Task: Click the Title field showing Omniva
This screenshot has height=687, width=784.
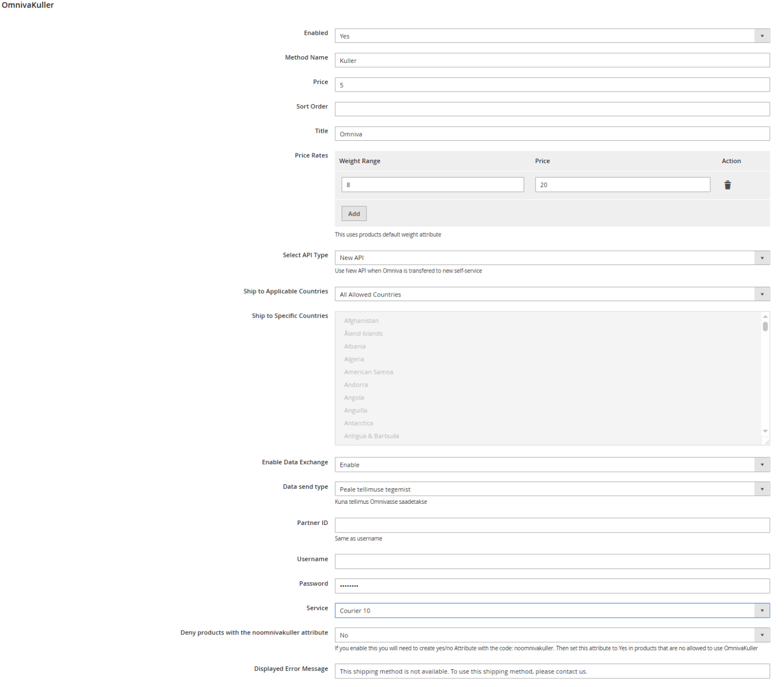Action: 552,133
